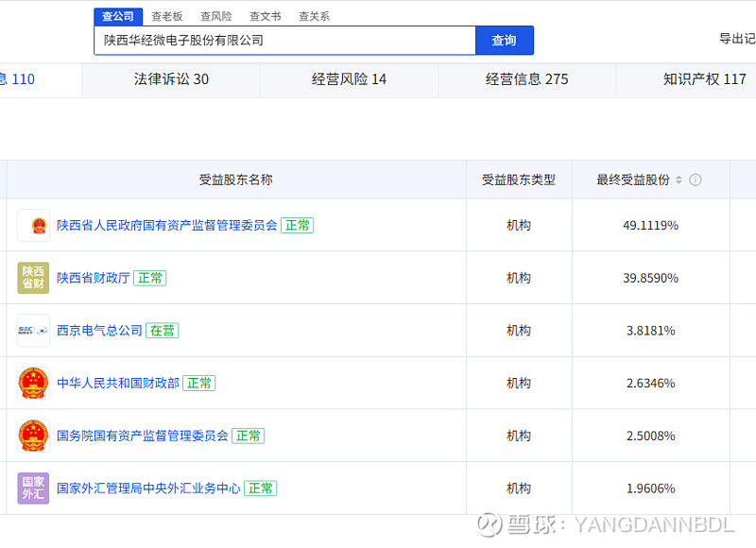Viewport: 756px width, 548px height.
Task: Open the 国家外汇管理局中央外汇业务中心 shareholder link
Action: pos(148,488)
